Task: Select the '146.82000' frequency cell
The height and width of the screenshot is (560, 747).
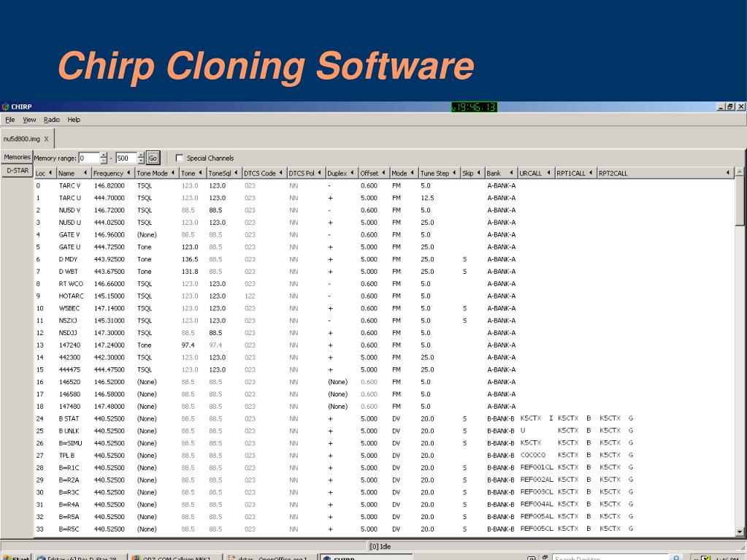Action: point(109,185)
